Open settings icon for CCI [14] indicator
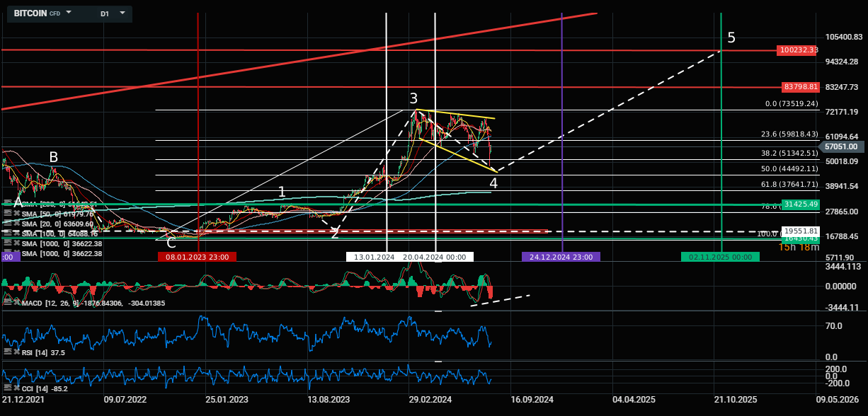This screenshot has width=868, height=416. tap(6, 388)
